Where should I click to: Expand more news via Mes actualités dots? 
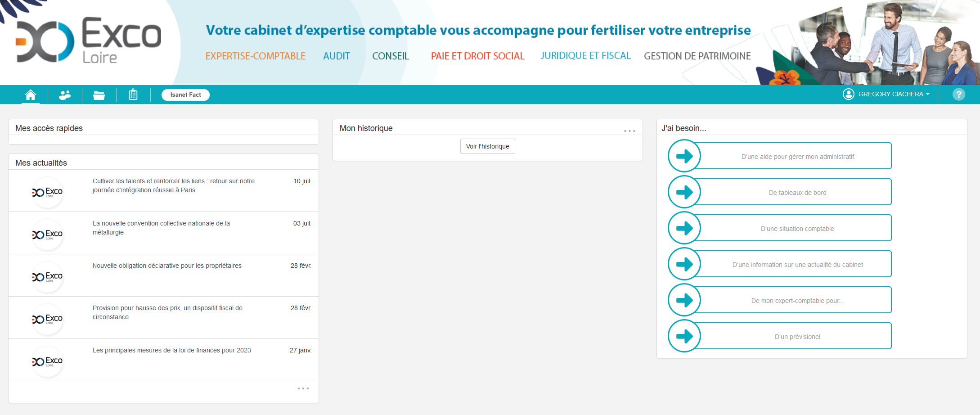(x=303, y=388)
